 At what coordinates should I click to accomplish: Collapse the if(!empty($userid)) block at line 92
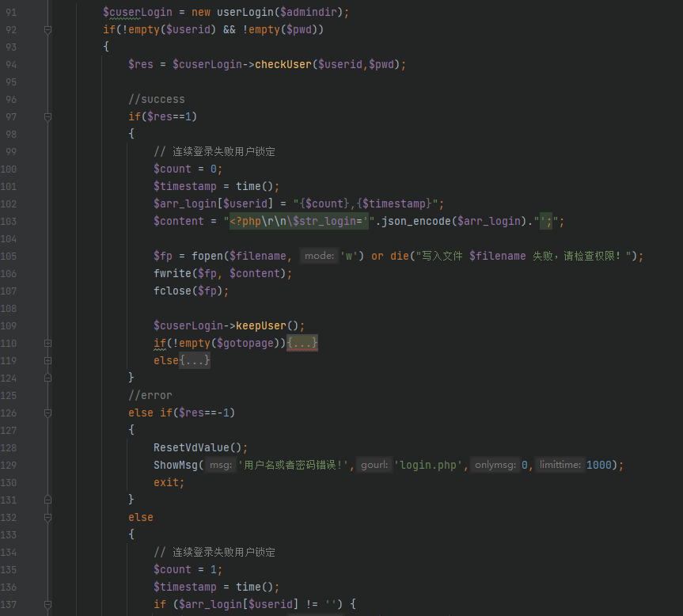(47, 29)
